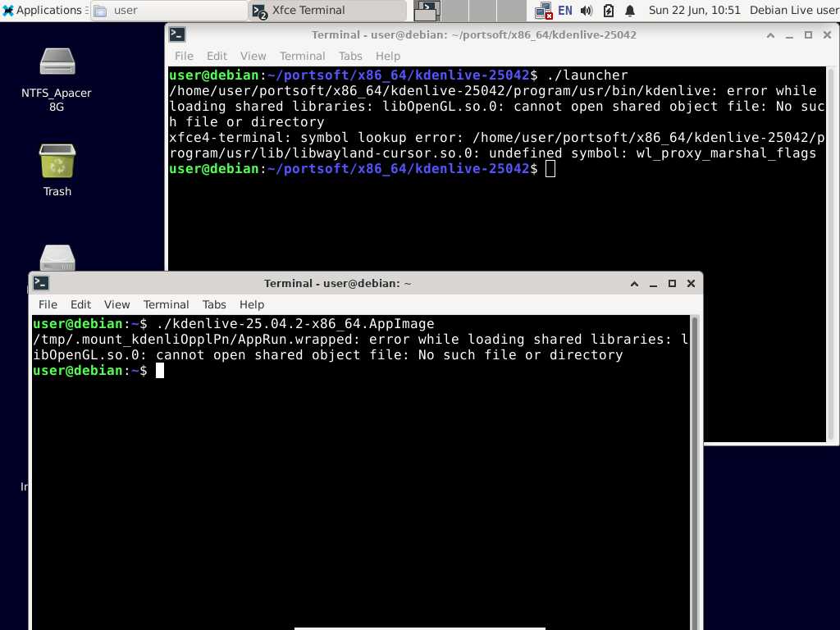Click the 'wl_proxy_marshal_flags' text in back terminal
The height and width of the screenshot is (630, 840).
tap(726, 153)
